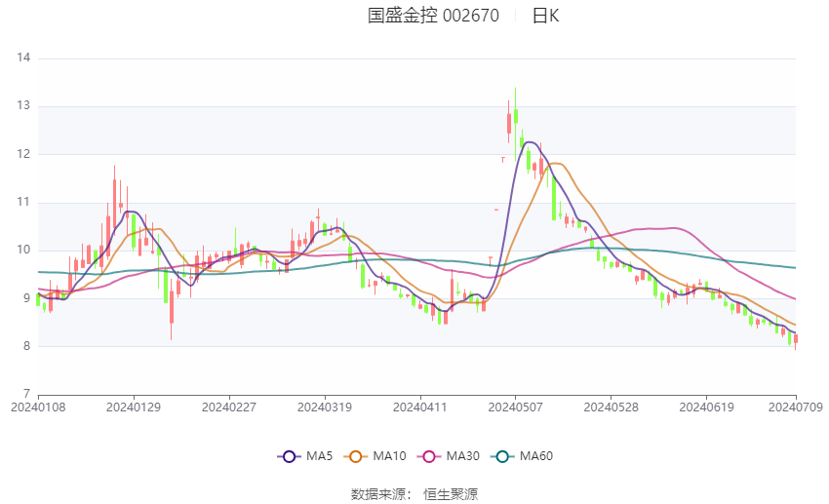Click the 20240507 date label
Screen dimensions: 829x504
click(516, 407)
